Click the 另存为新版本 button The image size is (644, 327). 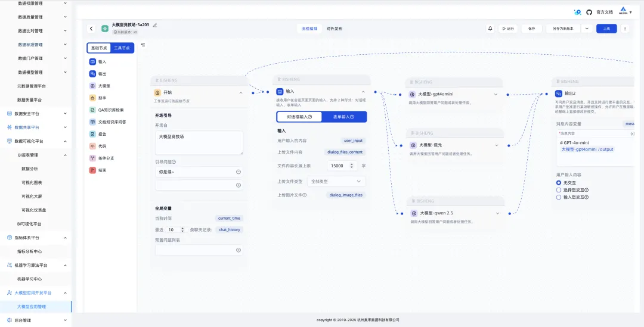pos(564,29)
